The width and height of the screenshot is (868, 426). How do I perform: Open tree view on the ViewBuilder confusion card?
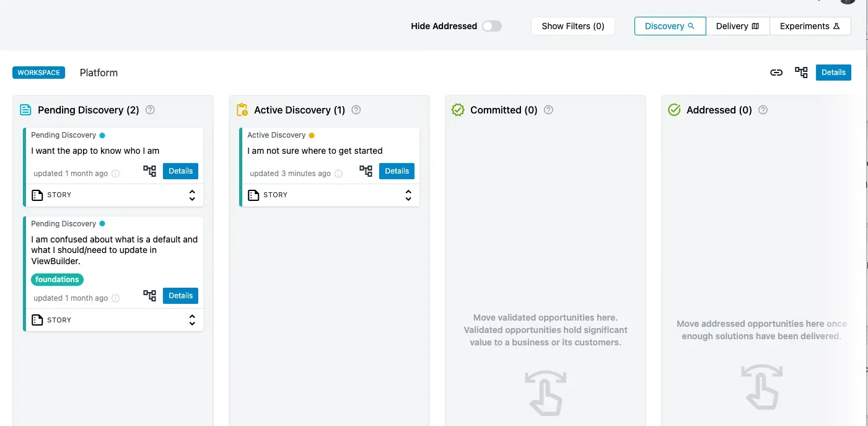point(149,296)
